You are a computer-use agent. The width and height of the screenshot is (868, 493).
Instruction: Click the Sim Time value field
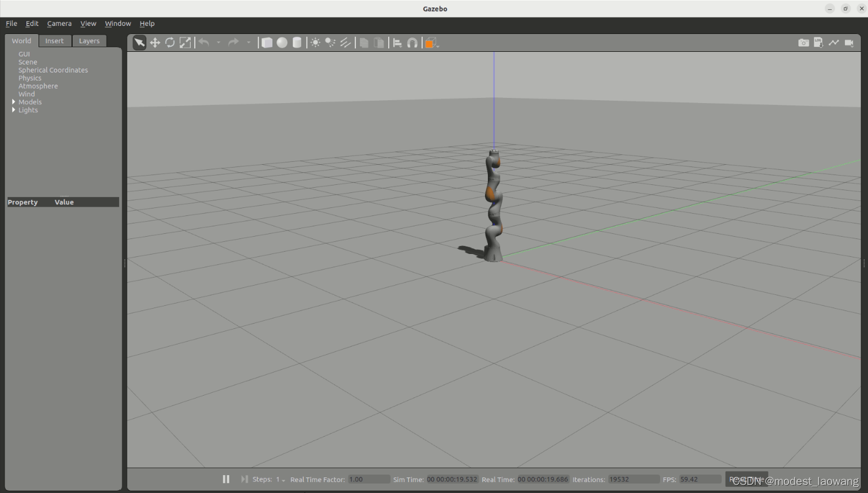(452, 479)
